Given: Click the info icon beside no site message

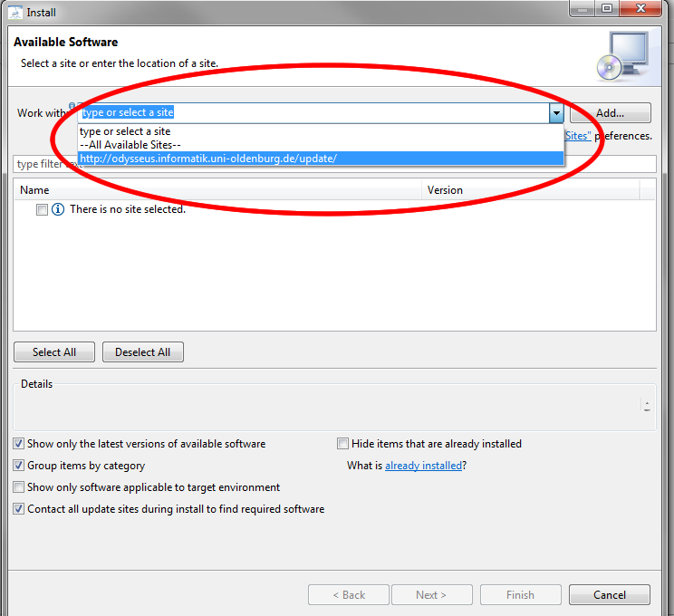Looking at the screenshot, I should pyautogui.click(x=58, y=209).
